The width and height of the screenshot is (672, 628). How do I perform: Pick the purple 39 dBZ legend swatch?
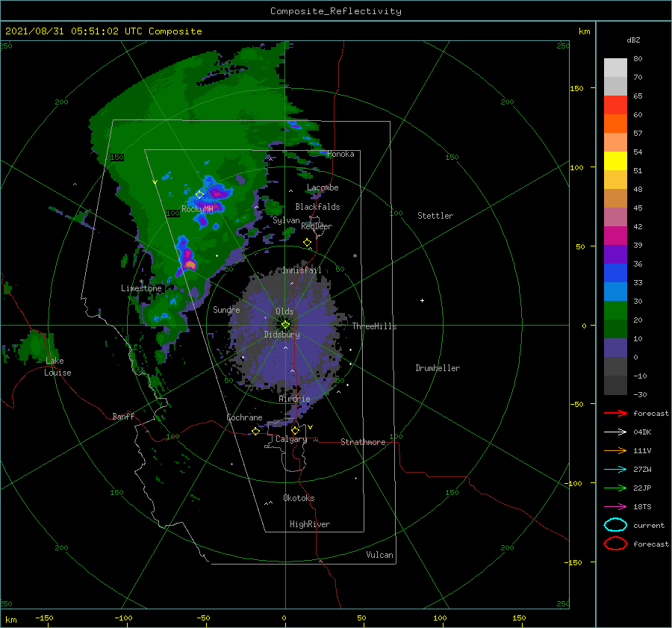615,254
